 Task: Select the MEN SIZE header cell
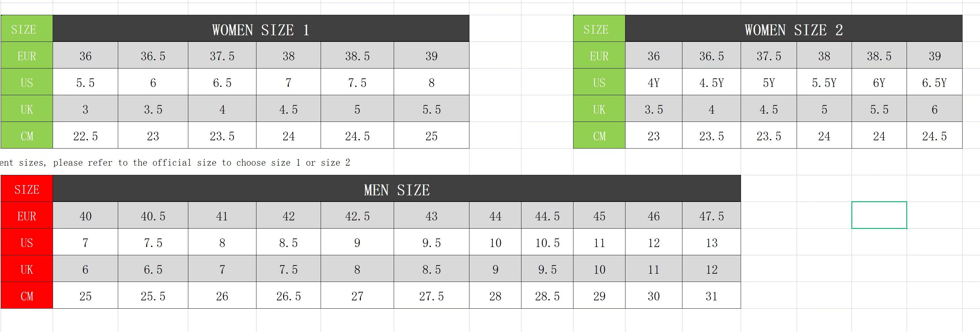coord(396,189)
